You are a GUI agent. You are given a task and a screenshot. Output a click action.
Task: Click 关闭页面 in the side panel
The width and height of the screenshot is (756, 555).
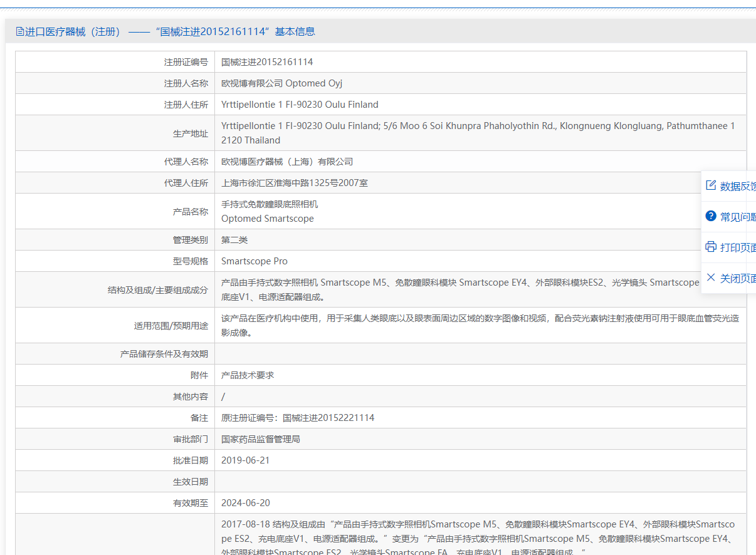pos(738,278)
